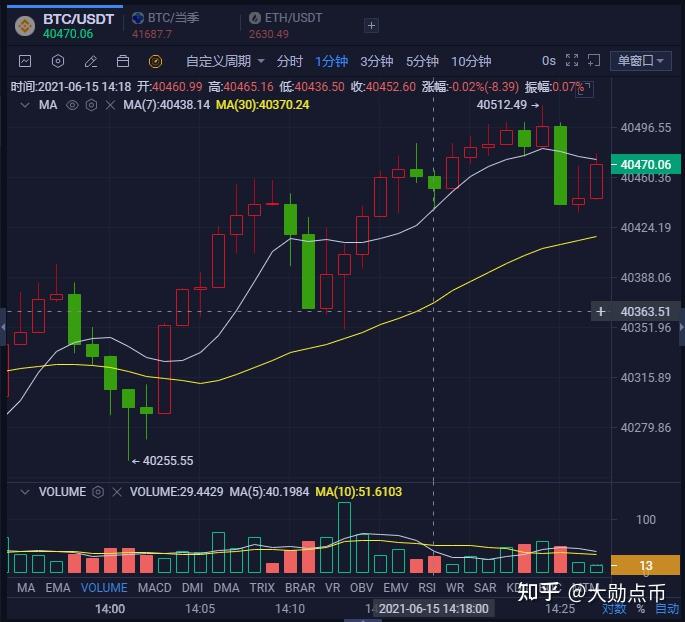Select the BRAR indicator

coord(300,587)
